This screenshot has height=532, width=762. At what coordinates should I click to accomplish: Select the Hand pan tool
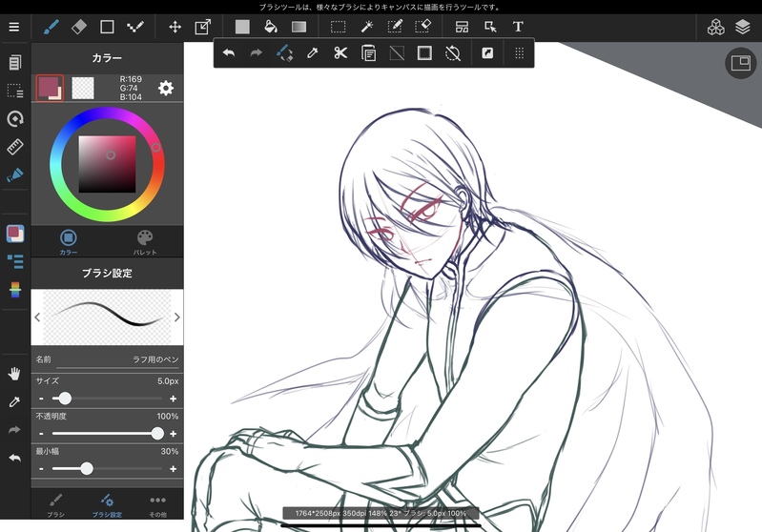point(14,374)
